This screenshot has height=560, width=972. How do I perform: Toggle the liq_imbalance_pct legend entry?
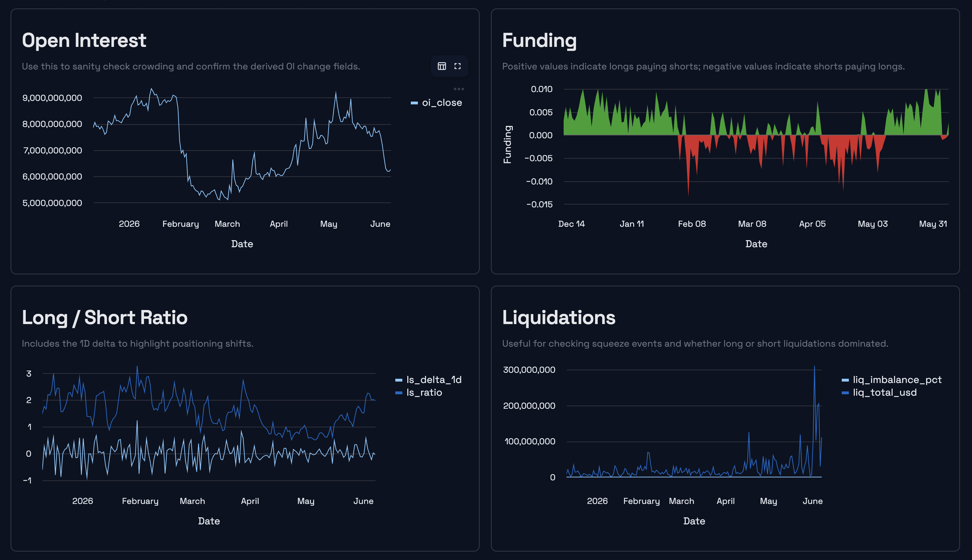(x=892, y=379)
